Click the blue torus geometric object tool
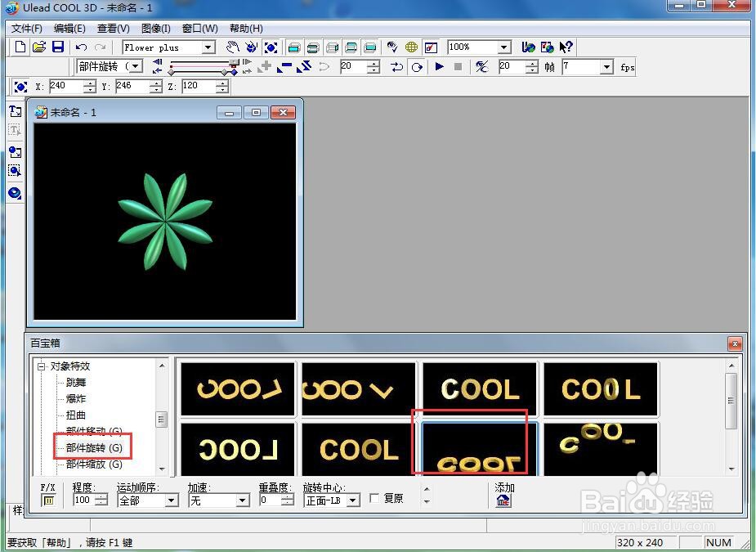756x552 pixels. 15,194
